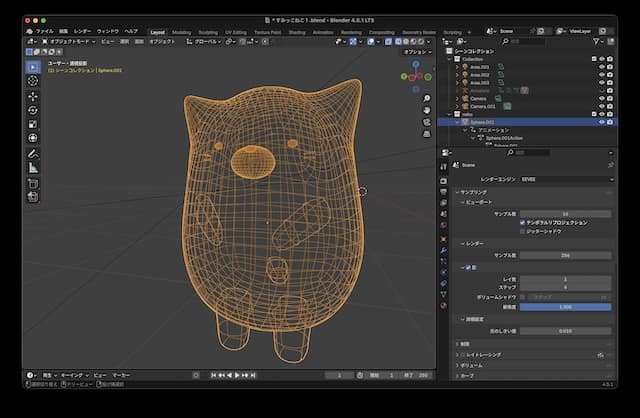The width and height of the screenshot is (640, 418).
Task: Pick the Annotate pencil tool
Action: click(33, 154)
